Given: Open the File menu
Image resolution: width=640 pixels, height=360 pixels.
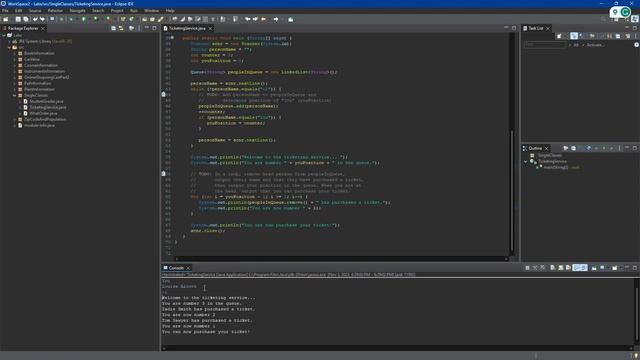Looking at the screenshot, I should 5,11.
